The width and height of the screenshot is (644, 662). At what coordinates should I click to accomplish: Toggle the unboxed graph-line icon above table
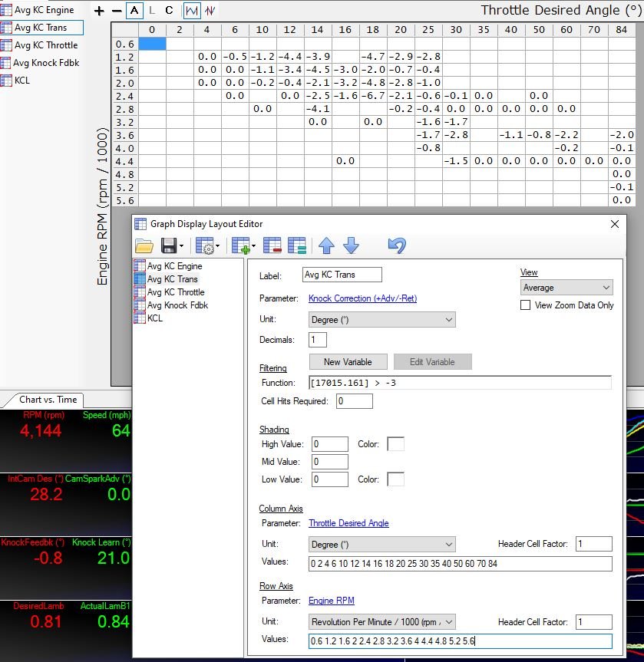210,11
